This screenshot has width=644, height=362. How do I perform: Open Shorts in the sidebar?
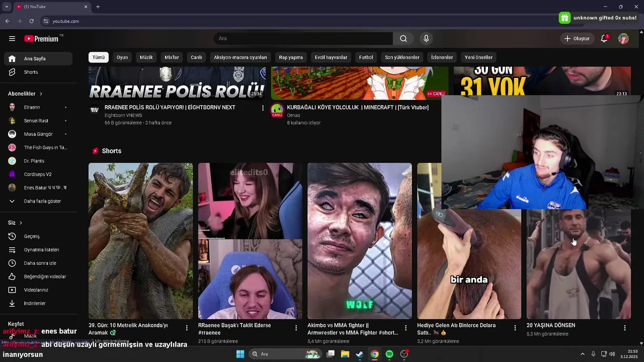point(38,72)
